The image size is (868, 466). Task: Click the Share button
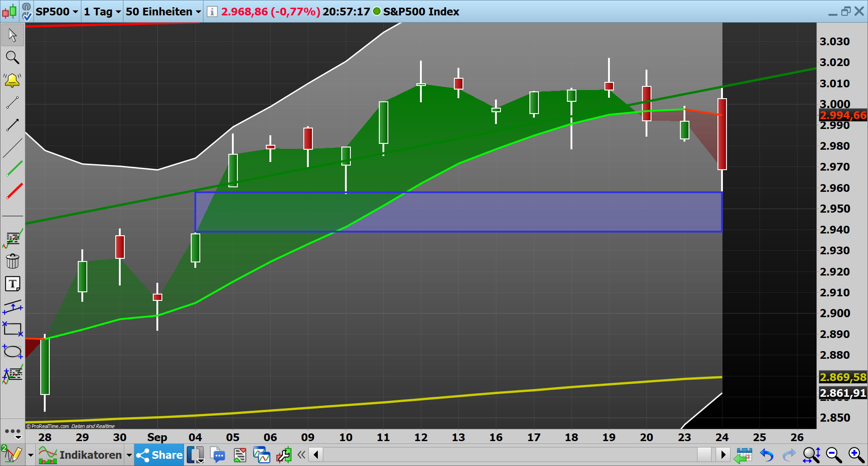[160, 455]
